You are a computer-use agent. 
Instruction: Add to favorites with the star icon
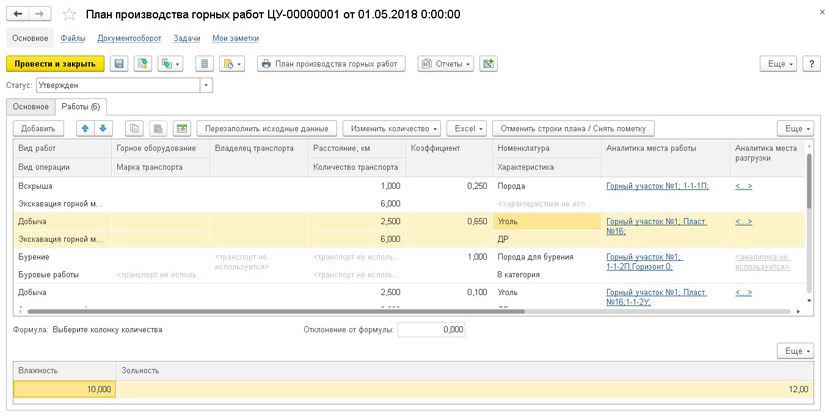69,15
